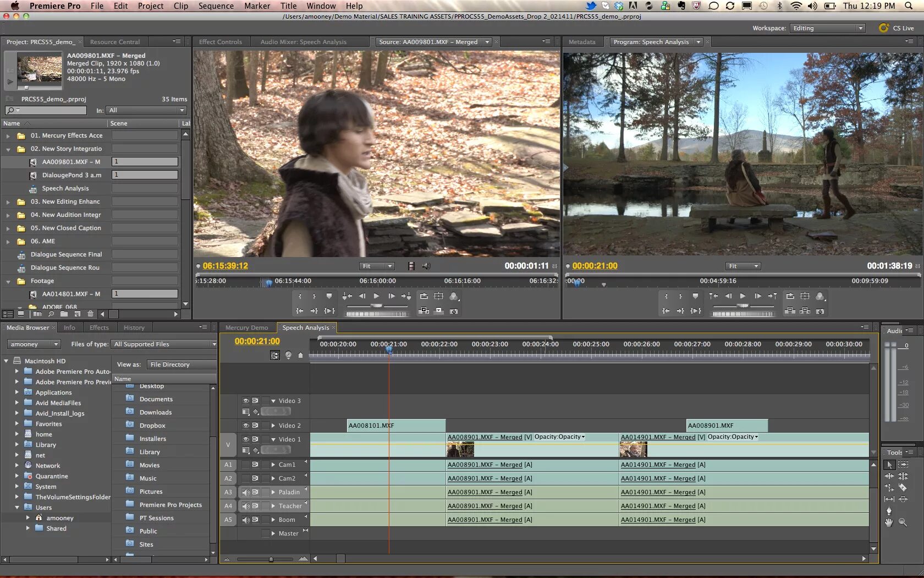
Task: Play the Program monitor sequence
Action: [743, 296]
